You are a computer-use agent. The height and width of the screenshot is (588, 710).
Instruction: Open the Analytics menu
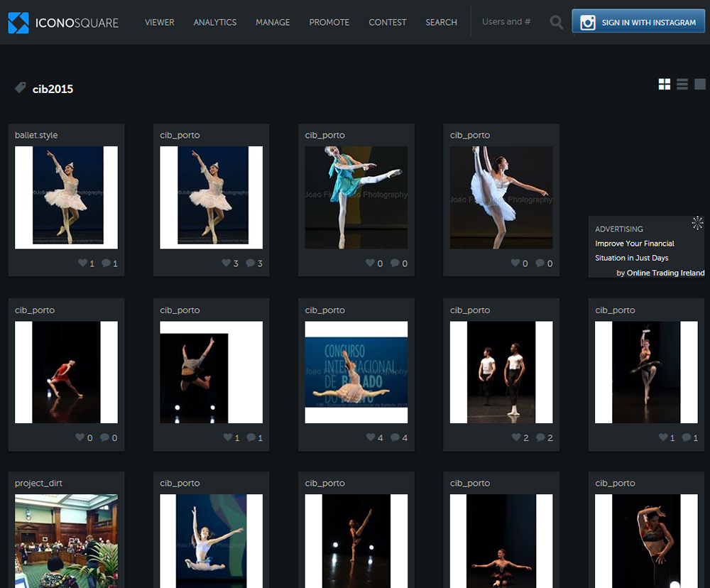coord(215,22)
